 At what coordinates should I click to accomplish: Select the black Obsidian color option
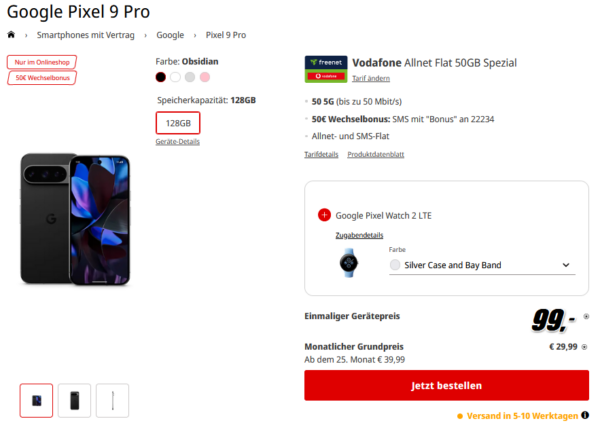coord(161,77)
